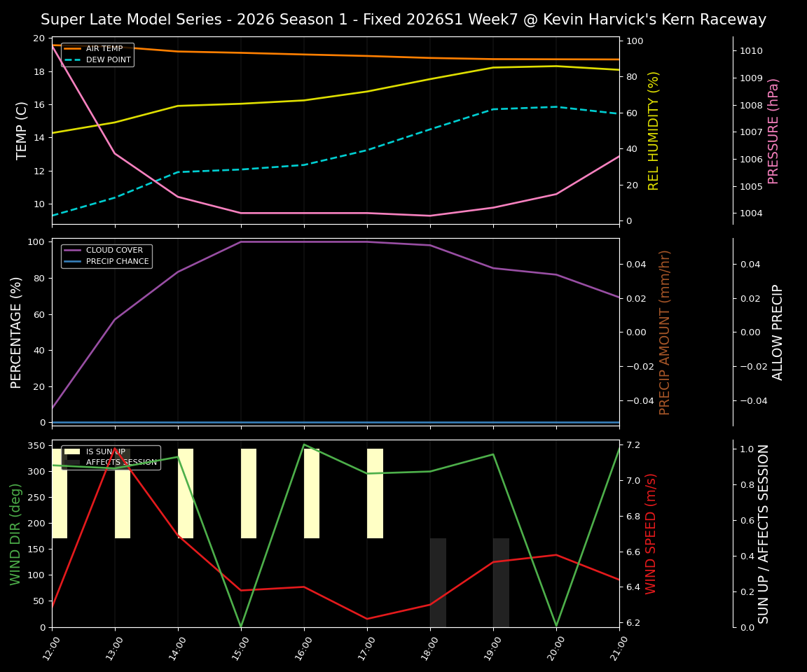Click the Super Late Model Series chart title
The image size is (807, 672).
pos(403,20)
